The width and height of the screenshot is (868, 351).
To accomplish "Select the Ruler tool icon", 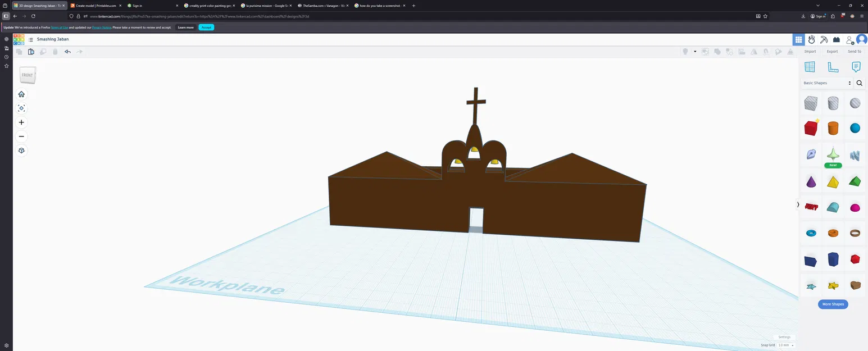I will [833, 67].
